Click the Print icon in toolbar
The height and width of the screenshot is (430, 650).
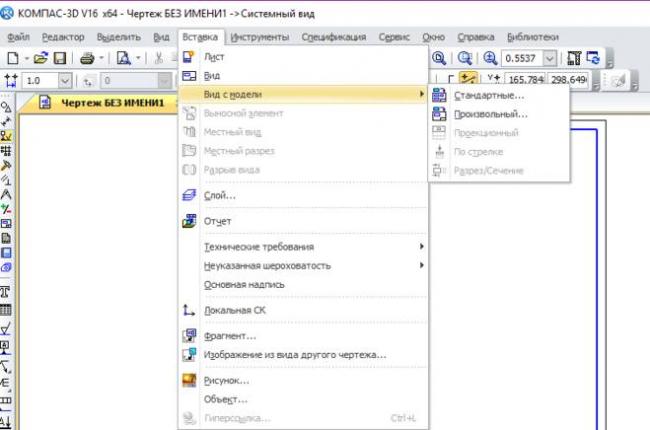click(x=86, y=58)
